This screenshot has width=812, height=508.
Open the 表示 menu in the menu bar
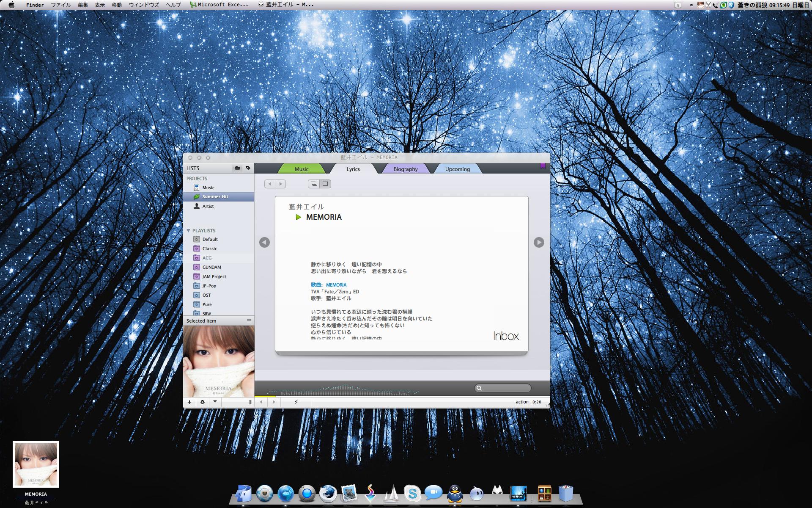(100, 5)
